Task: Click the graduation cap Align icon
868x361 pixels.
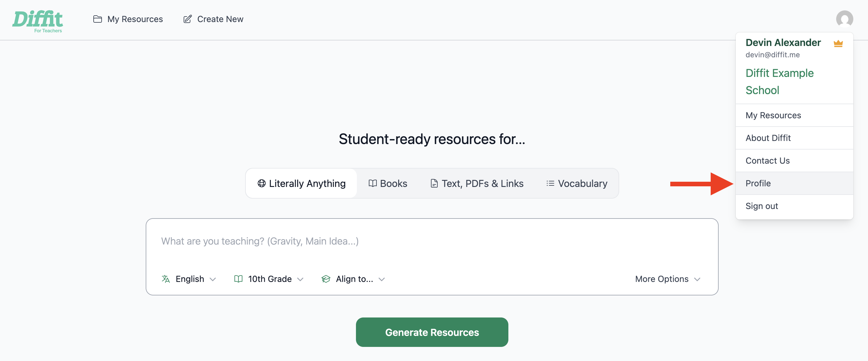Action: (326, 279)
